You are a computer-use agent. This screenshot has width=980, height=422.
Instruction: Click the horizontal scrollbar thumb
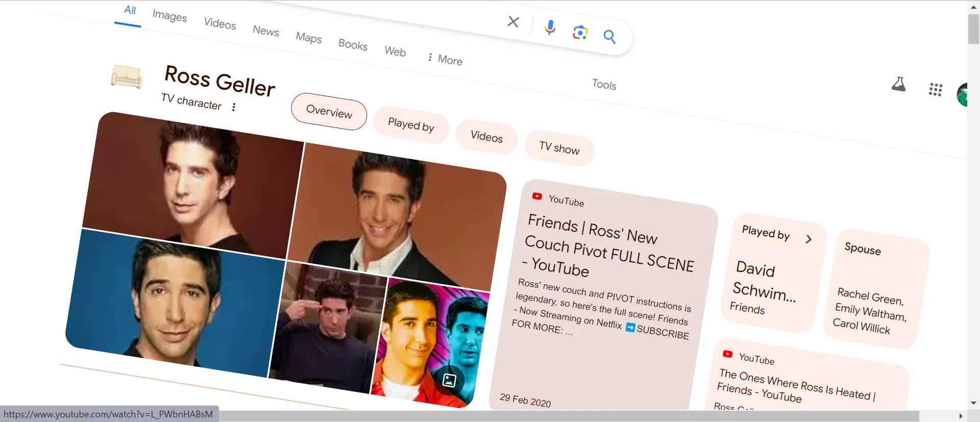569,416
